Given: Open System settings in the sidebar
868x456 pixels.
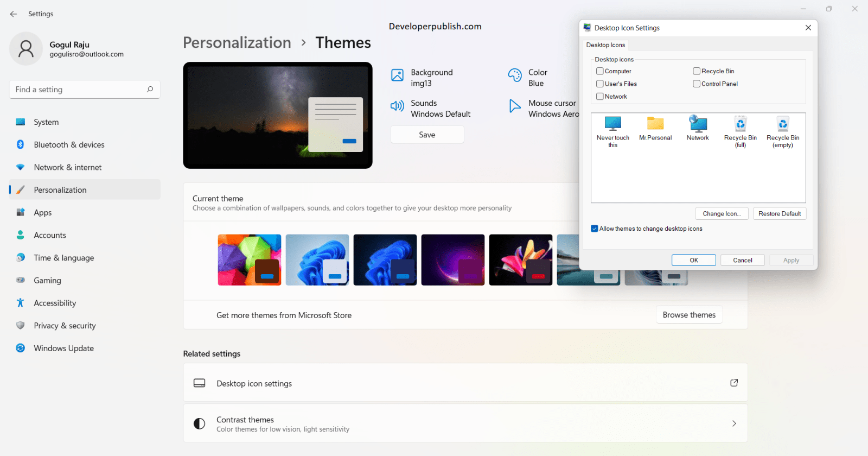Looking at the screenshot, I should 85,122.
